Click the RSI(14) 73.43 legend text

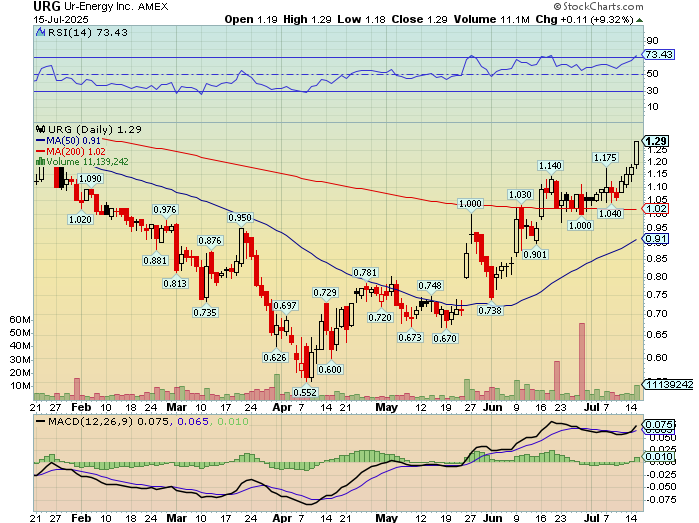click(88, 33)
